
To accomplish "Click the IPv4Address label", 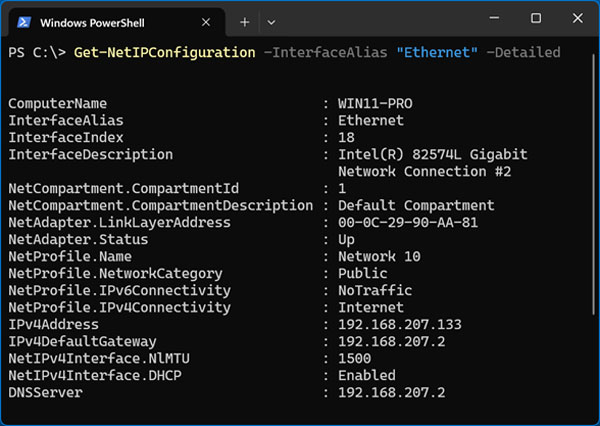I will coord(54,325).
